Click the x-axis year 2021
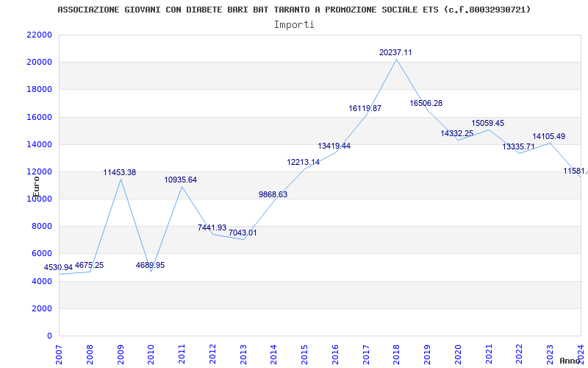 coord(489,354)
